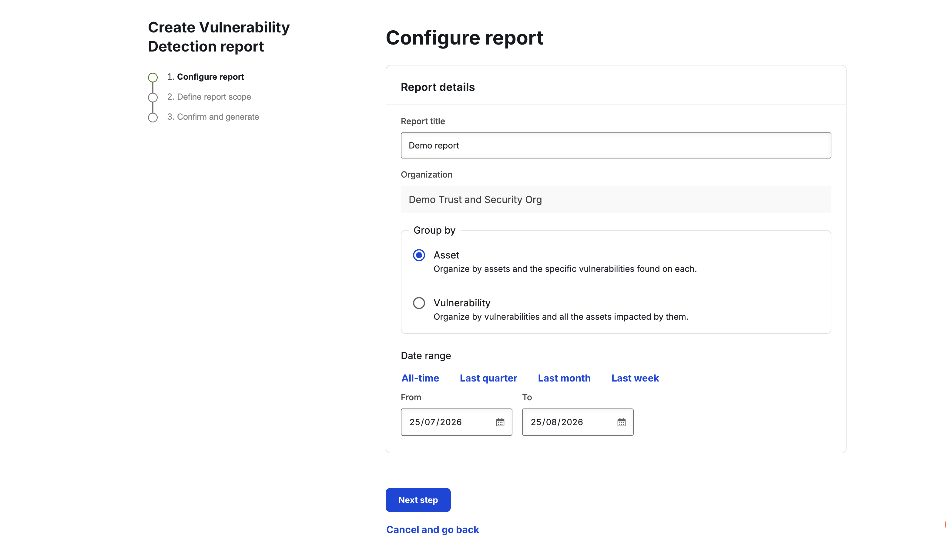Go to step 3 Confirm and generate

pyautogui.click(x=213, y=117)
